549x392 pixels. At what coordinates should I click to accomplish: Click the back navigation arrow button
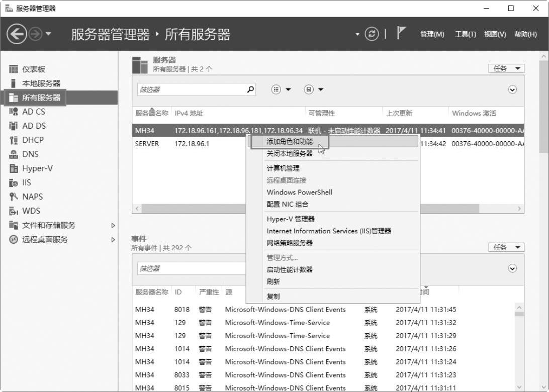click(x=16, y=34)
